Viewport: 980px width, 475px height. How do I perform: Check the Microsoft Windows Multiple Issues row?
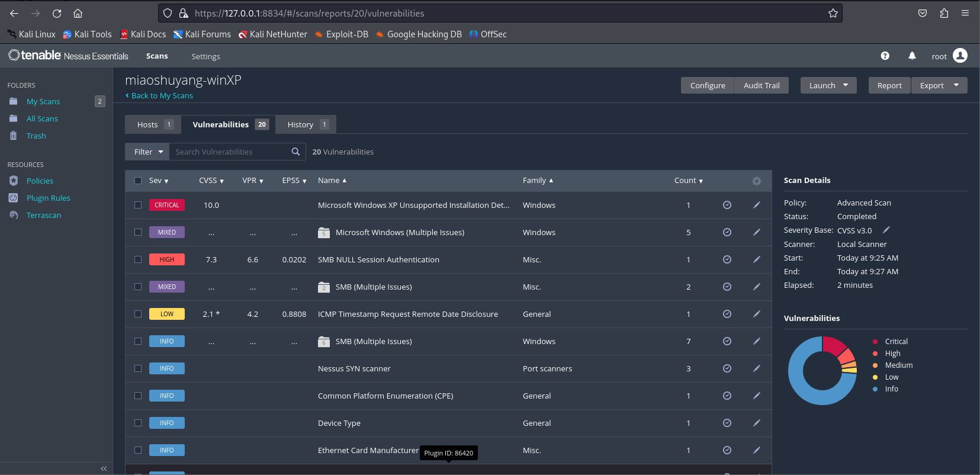tap(138, 232)
